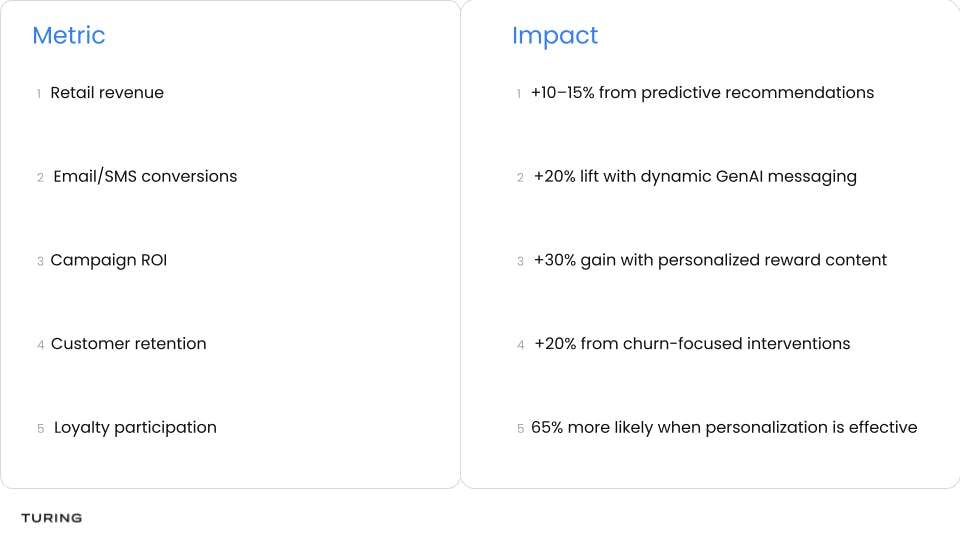960x540 pixels.
Task: Click the 65% more likely personalization text
Action: (x=724, y=427)
